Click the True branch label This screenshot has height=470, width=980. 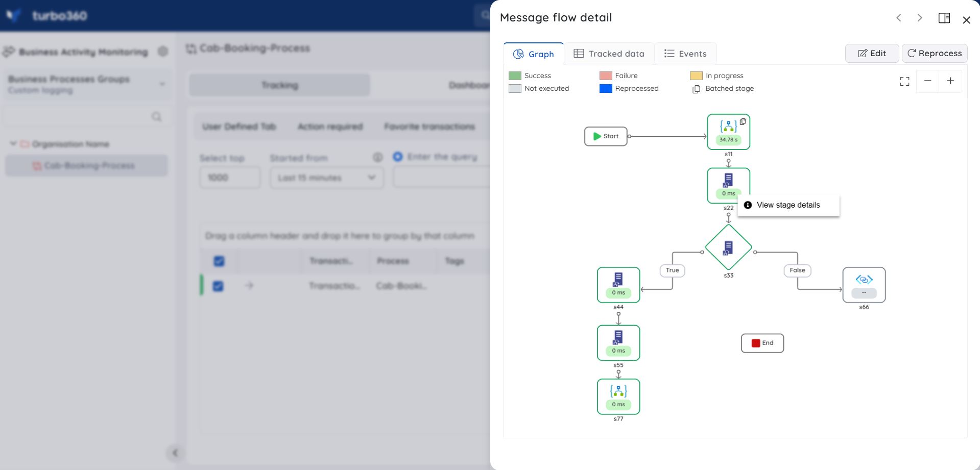(673, 270)
